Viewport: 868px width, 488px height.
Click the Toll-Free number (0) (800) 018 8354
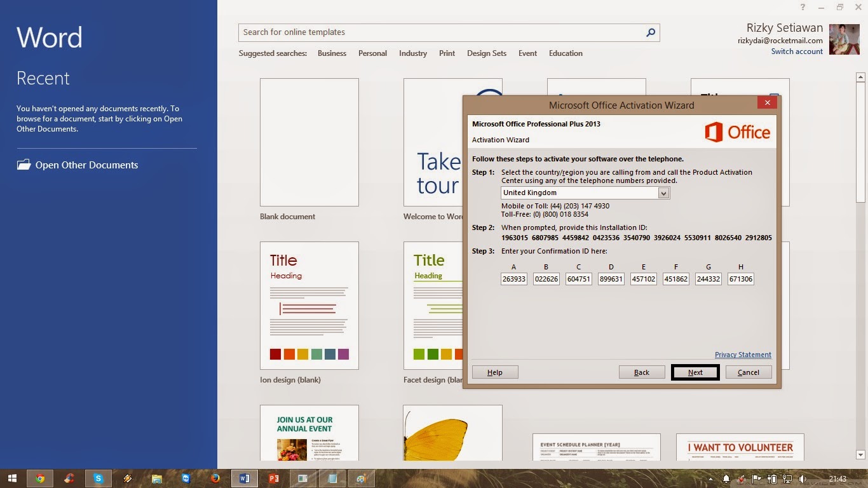pos(545,215)
